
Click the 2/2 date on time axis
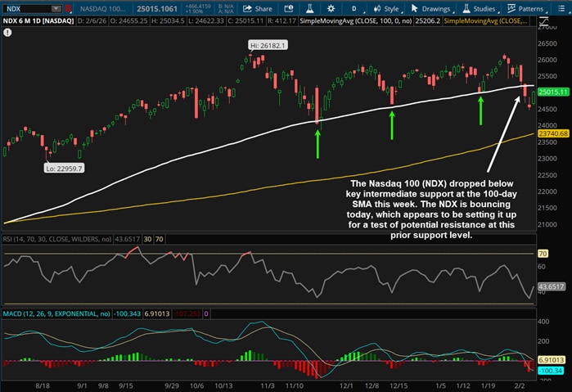pyautogui.click(x=520, y=385)
